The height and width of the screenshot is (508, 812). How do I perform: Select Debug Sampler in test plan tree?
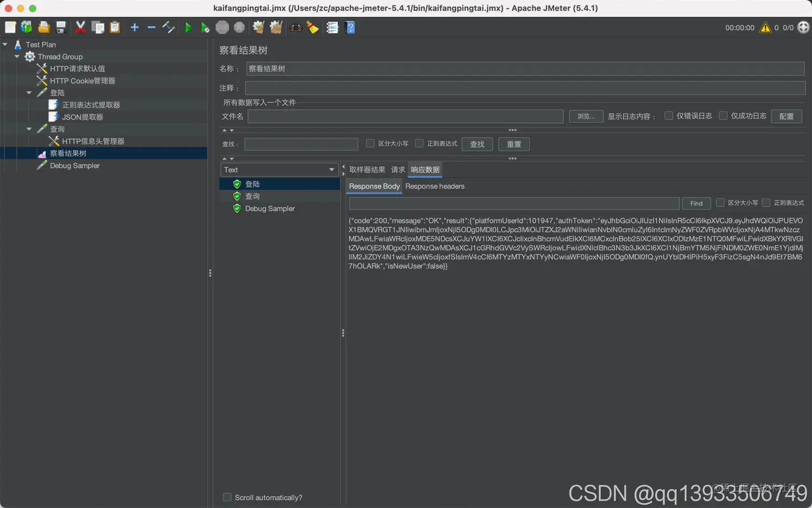click(x=75, y=166)
